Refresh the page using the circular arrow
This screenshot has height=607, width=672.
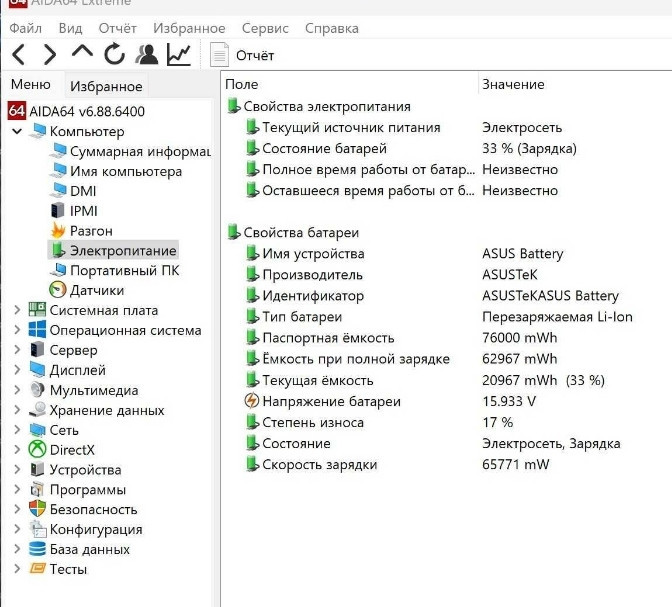click(x=114, y=54)
